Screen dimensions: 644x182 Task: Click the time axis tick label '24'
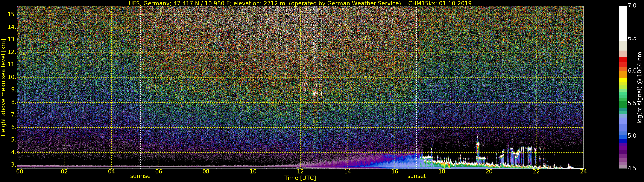pos(583,172)
